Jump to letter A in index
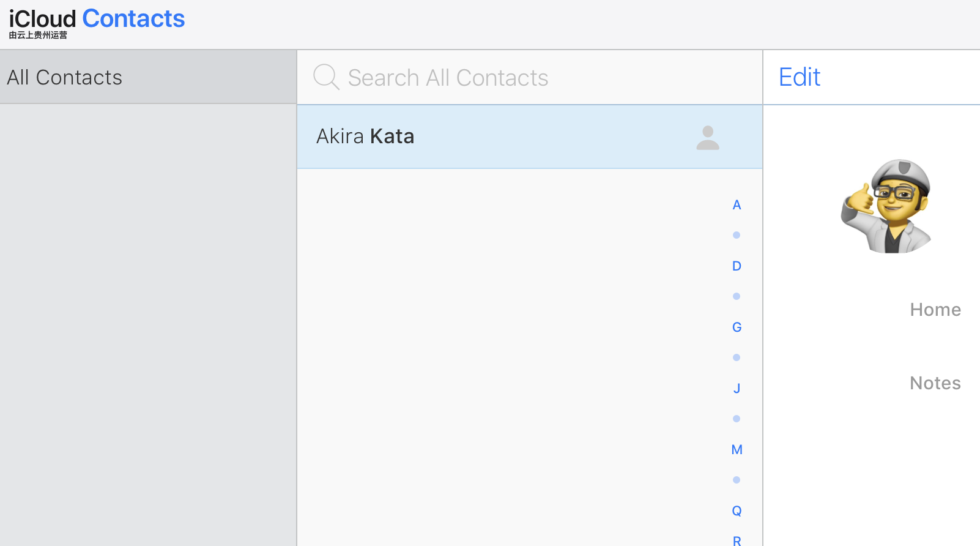This screenshot has width=980, height=546. 737,205
